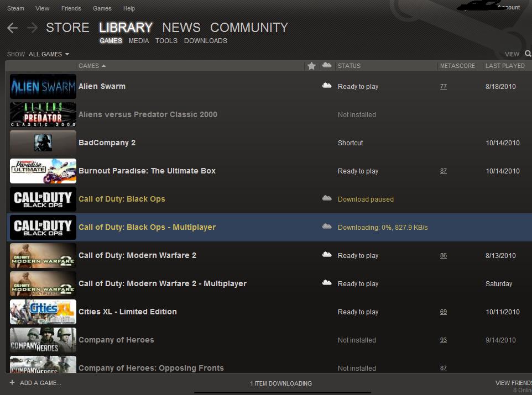Click the BadCompany 2 Shortcut status

click(350, 143)
